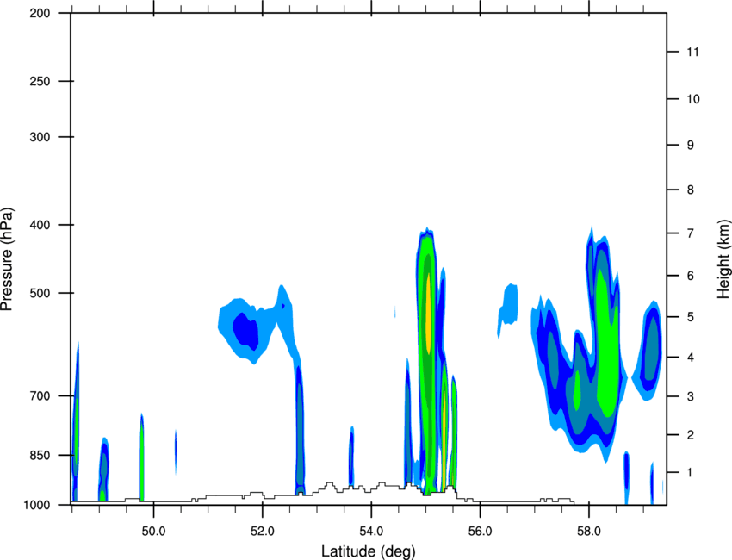Click the '52.0' latitude label
This screenshot has height=560, width=732.
(x=263, y=532)
